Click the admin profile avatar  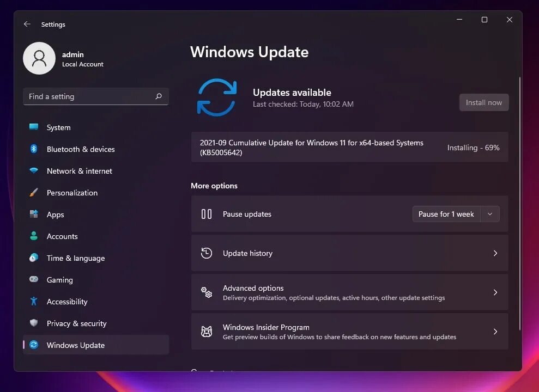pos(39,58)
